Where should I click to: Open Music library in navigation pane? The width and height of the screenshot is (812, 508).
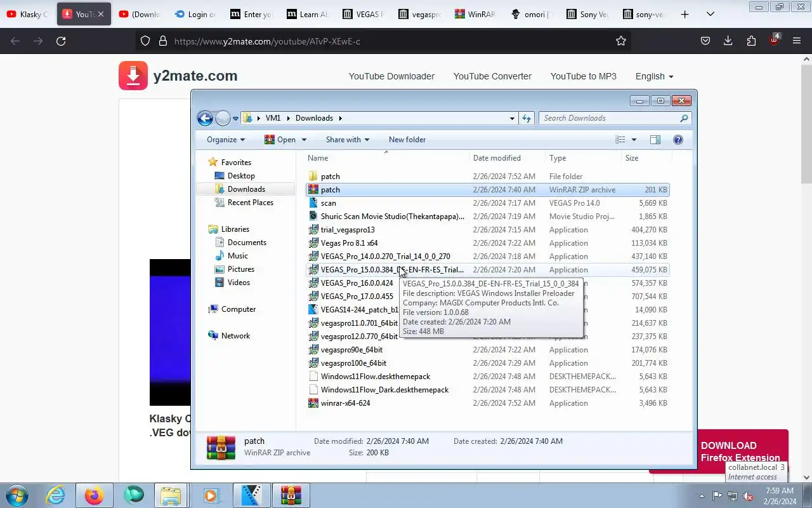pyautogui.click(x=237, y=256)
